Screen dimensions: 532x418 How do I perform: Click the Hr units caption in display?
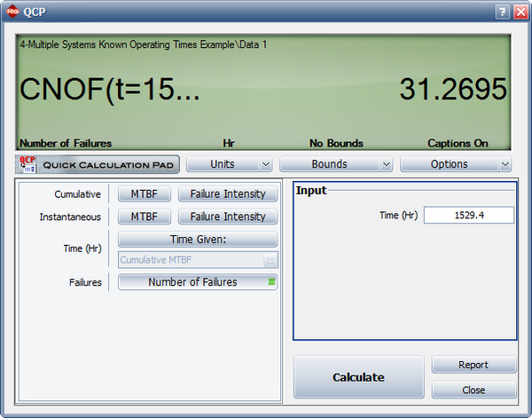(229, 143)
